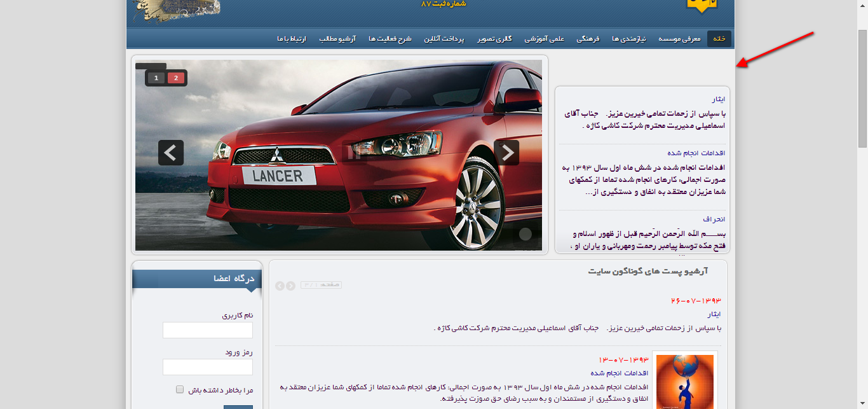Click the آرشیو پست های گوناگون سایت heading
Screen dimensions: 868x409
648,271
